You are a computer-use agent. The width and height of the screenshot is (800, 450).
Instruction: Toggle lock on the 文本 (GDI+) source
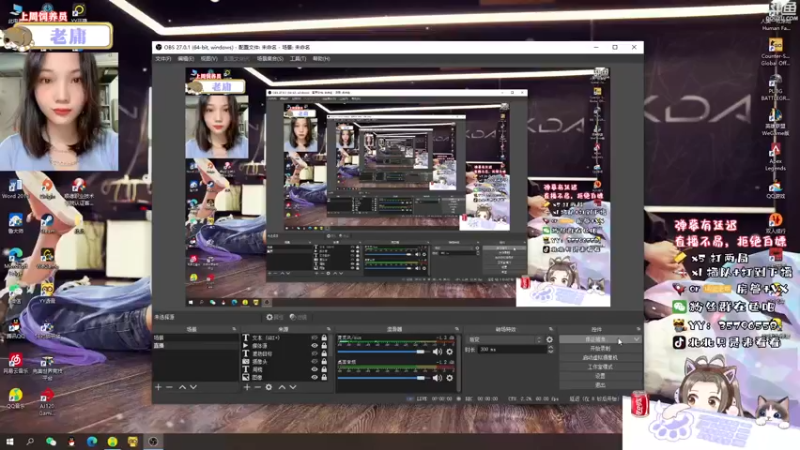324,338
